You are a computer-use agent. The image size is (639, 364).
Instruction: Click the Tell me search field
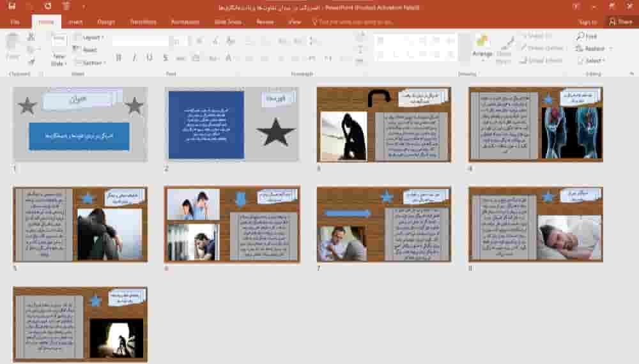(358, 22)
